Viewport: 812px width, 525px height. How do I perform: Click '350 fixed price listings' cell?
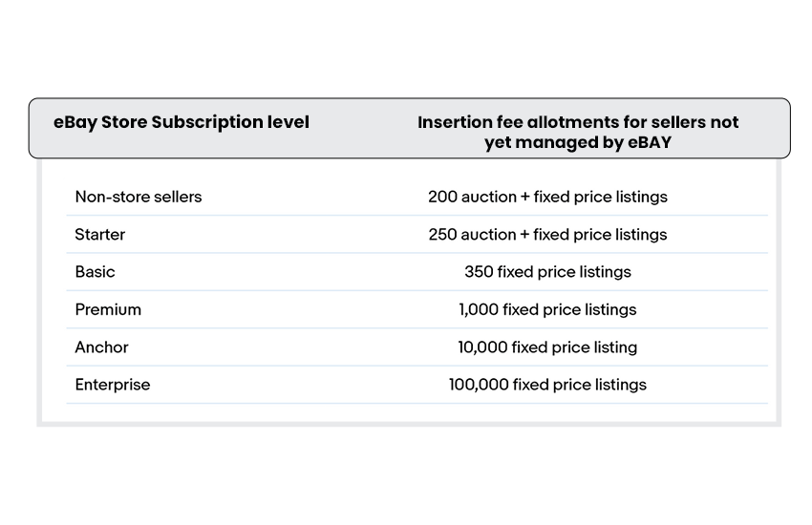tap(547, 272)
